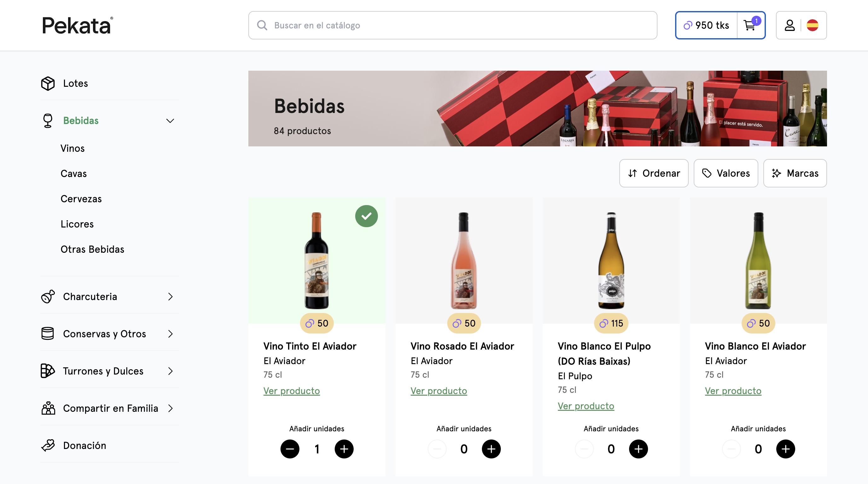Open the Cervezas category
Viewport: 868px width, 484px height.
81,199
